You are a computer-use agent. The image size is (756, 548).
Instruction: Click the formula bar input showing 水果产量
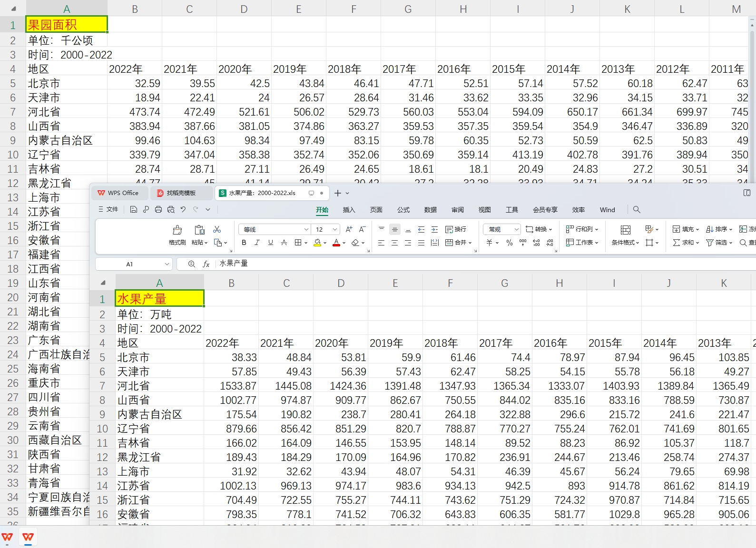pyautogui.click(x=485, y=264)
